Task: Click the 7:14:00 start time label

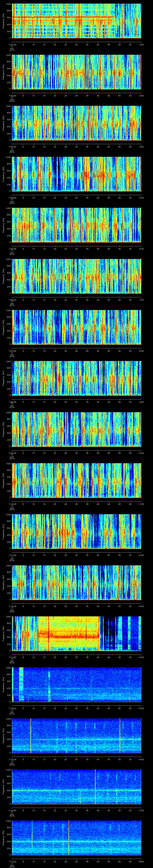Action: pyautogui.click(x=12, y=708)
